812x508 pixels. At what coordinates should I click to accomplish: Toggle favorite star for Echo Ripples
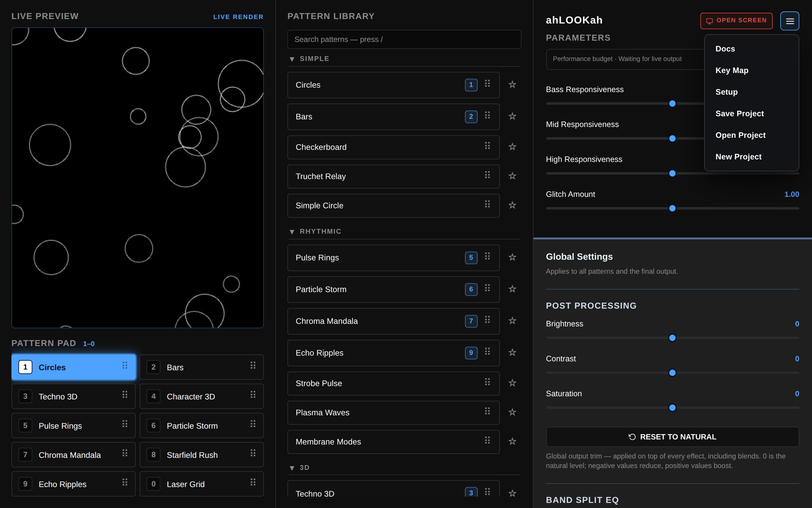pyautogui.click(x=512, y=352)
